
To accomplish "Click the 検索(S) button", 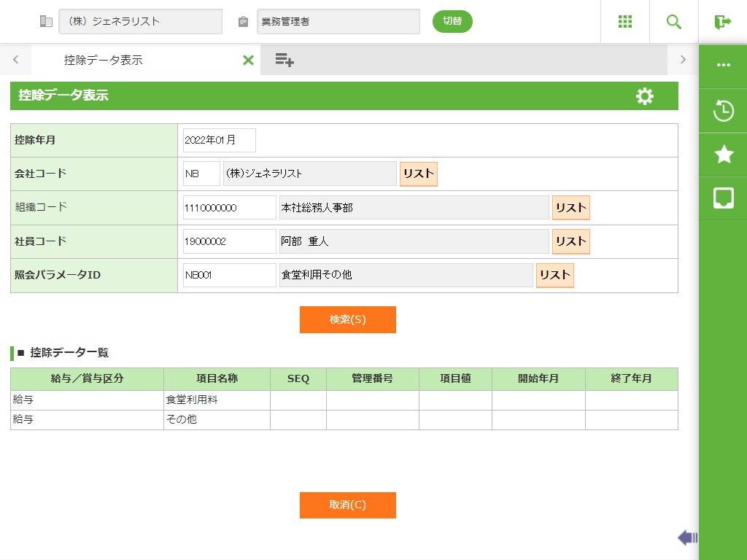I will 347,320.
